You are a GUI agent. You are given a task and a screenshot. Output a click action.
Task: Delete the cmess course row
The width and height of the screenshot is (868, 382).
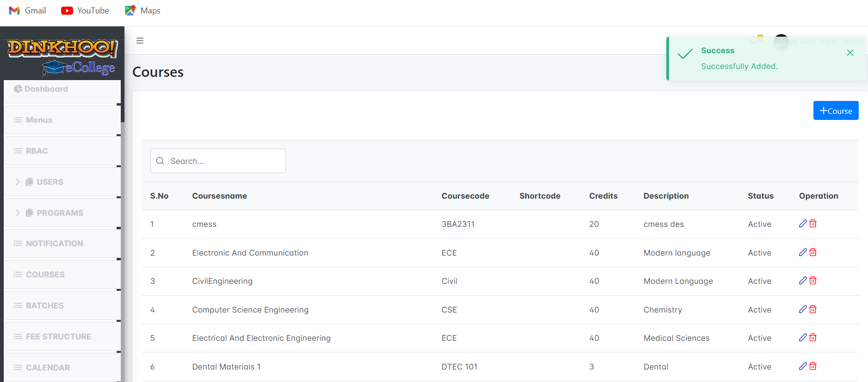(813, 224)
